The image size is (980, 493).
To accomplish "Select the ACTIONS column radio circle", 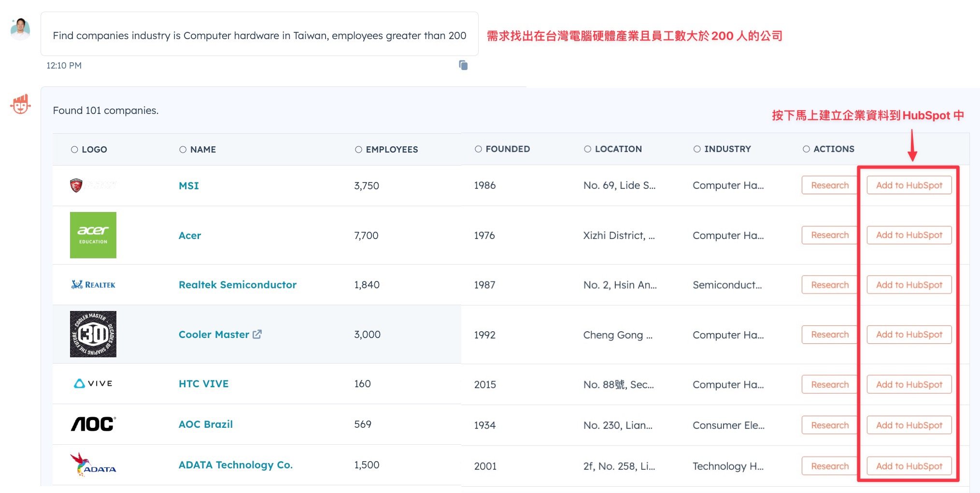I will tap(806, 149).
